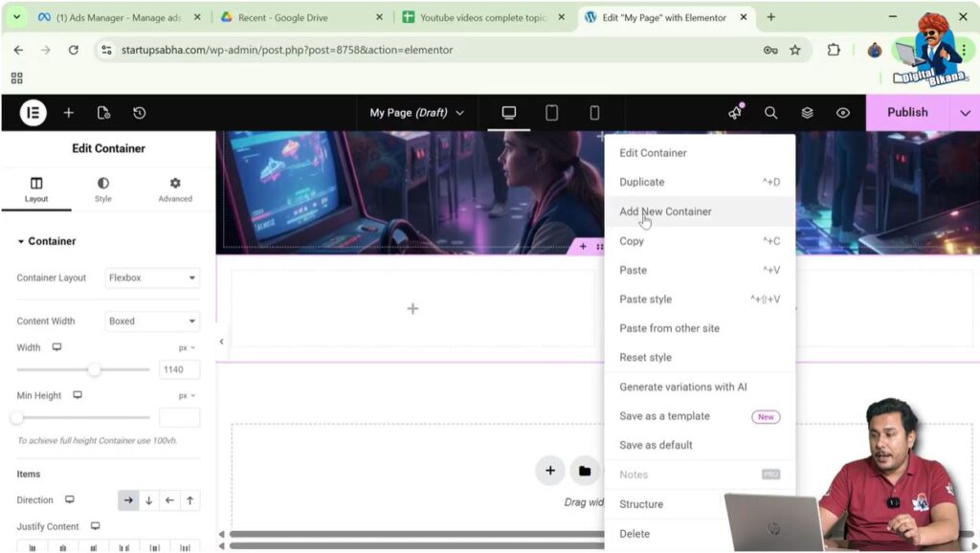Screen dimensions: 980x553
Task: Switch to the Style tab
Action: coord(103,188)
